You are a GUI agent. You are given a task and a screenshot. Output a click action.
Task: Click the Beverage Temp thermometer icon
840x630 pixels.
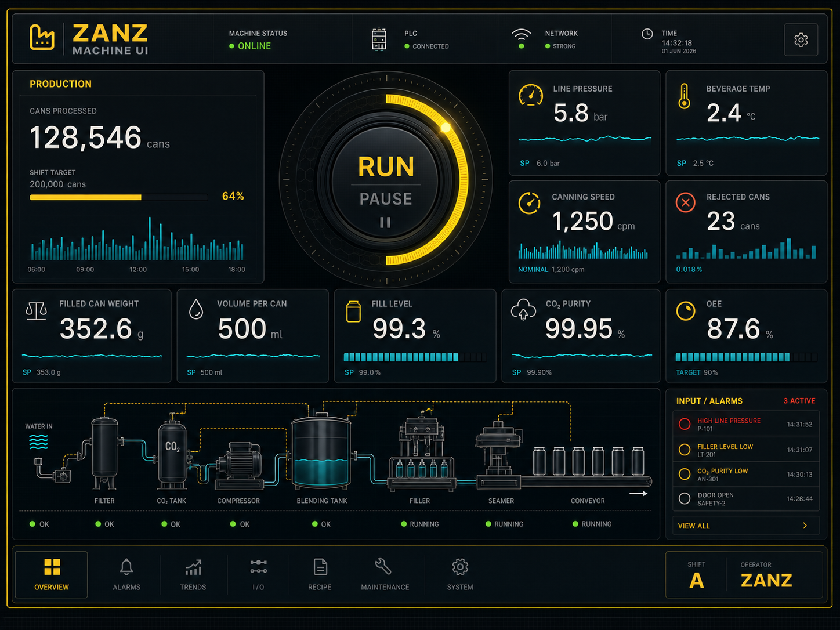coord(685,96)
